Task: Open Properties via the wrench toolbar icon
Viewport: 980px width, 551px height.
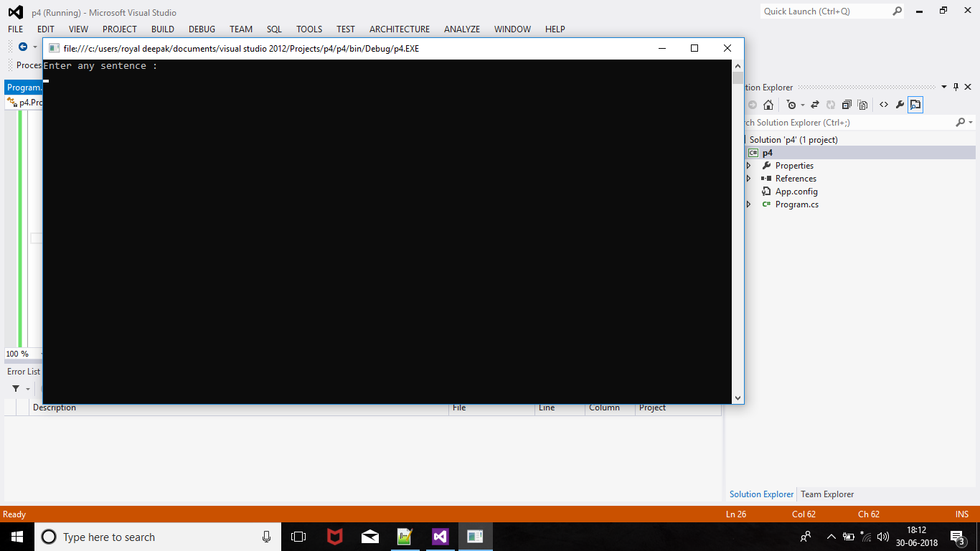Action: pyautogui.click(x=900, y=105)
